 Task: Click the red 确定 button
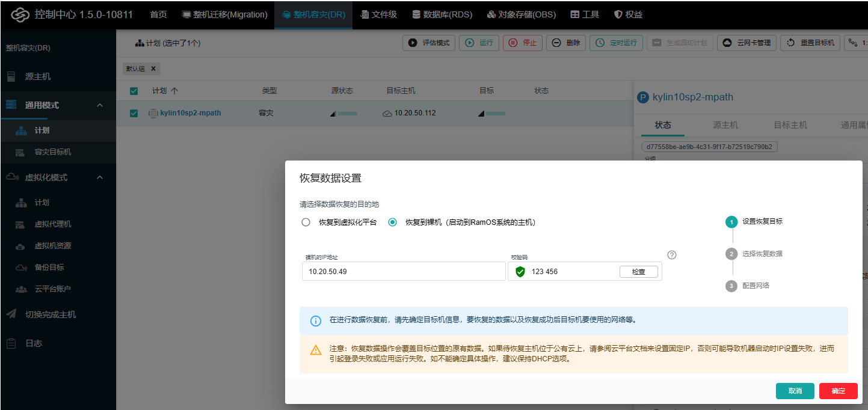click(x=838, y=391)
